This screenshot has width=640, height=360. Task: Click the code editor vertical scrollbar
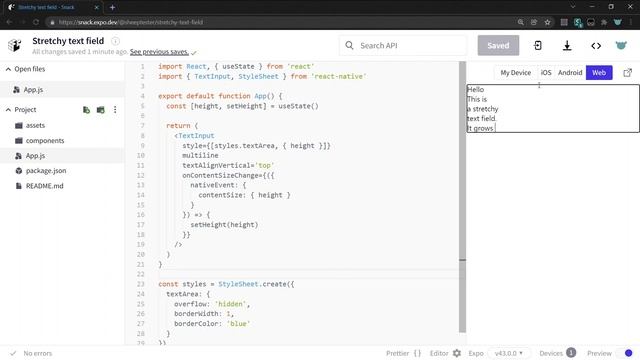462,197
